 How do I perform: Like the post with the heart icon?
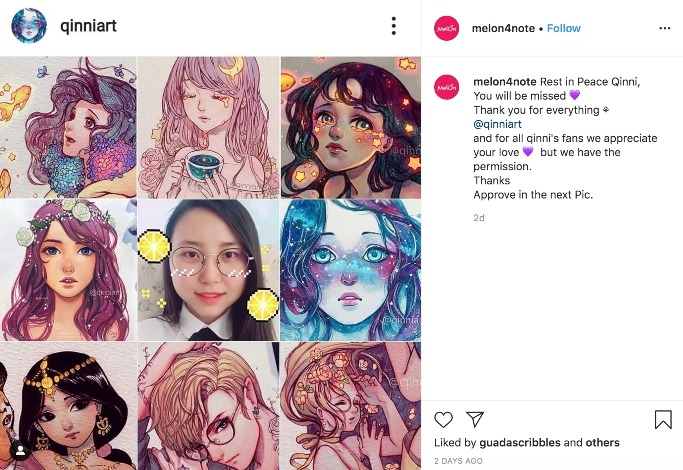pyautogui.click(x=444, y=420)
